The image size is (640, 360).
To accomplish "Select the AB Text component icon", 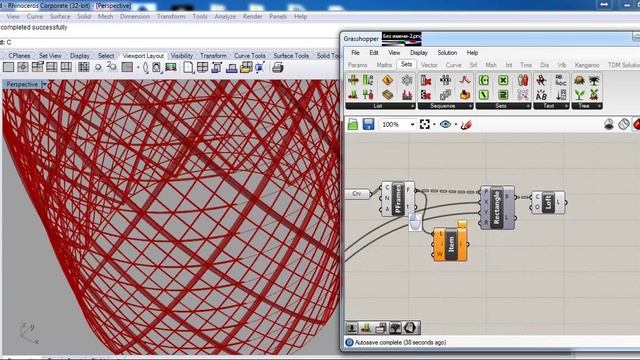I will click(541, 95).
